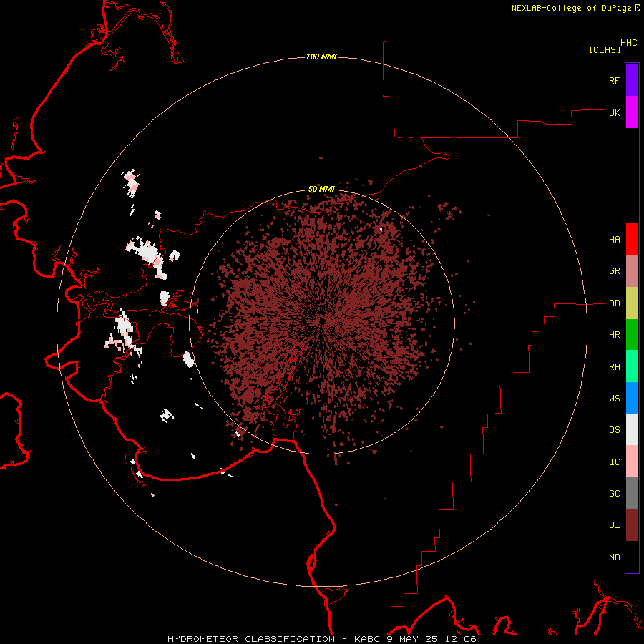
Task: Click the GR legend label
Action: [x=614, y=271]
